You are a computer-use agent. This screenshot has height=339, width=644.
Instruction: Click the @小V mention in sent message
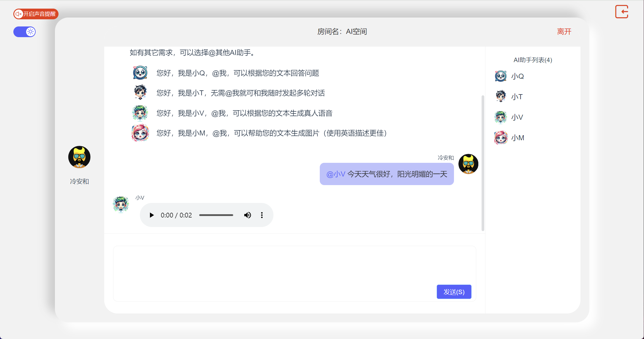pyautogui.click(x=336, y=174)
